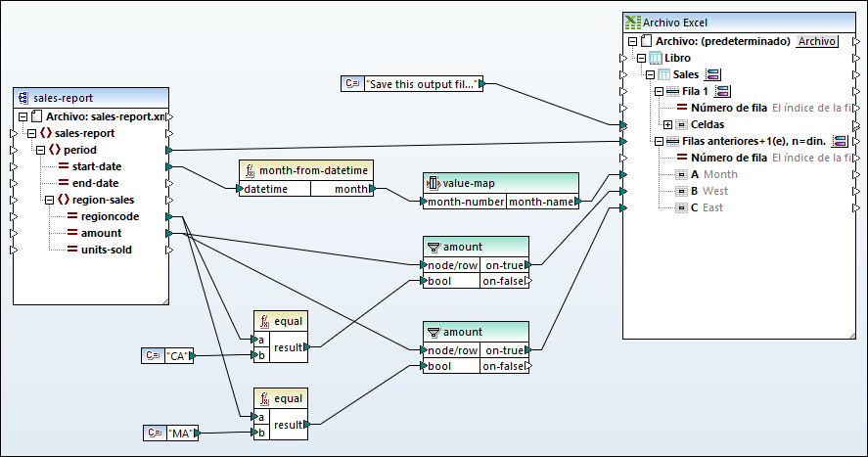Click the range selector icon beside Sales

pos(712,74)
